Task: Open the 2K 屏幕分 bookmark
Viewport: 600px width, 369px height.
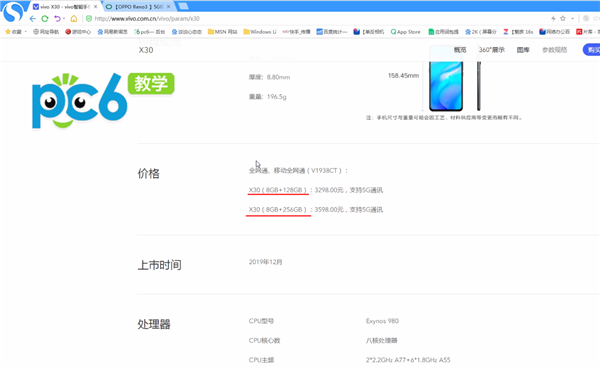Action: (481, 32)
